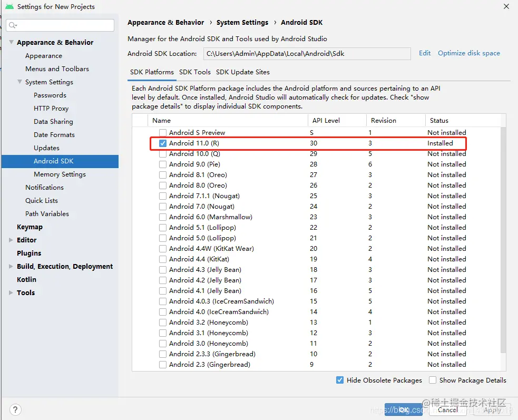Toggle Hide Obsolete Packages checkbox
This screenshot has height=420, width=518.
(x=339, y=380)
